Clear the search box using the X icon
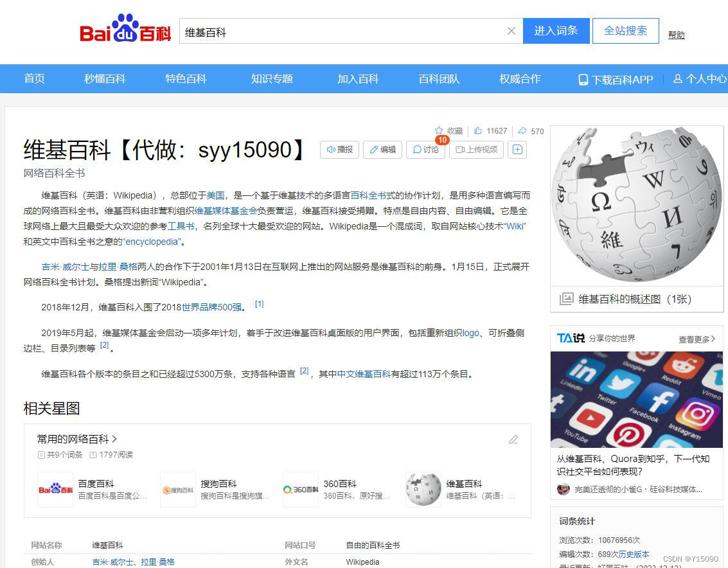Viewport: 728px width, 568px height. (511, 30)
